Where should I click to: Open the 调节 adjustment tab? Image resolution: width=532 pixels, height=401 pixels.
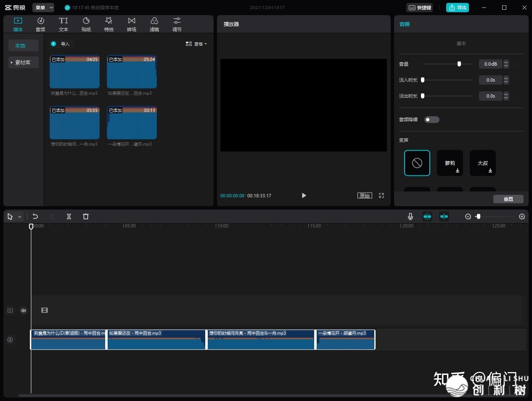(x=177, y=24)
